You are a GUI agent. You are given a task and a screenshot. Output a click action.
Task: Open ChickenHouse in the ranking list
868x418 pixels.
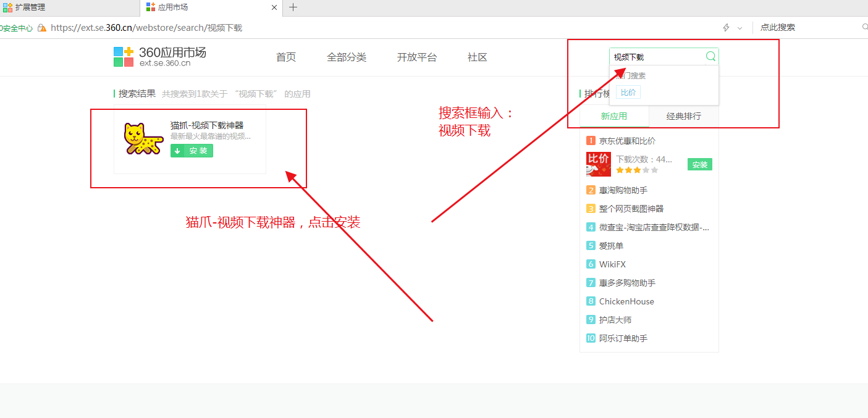626,301
